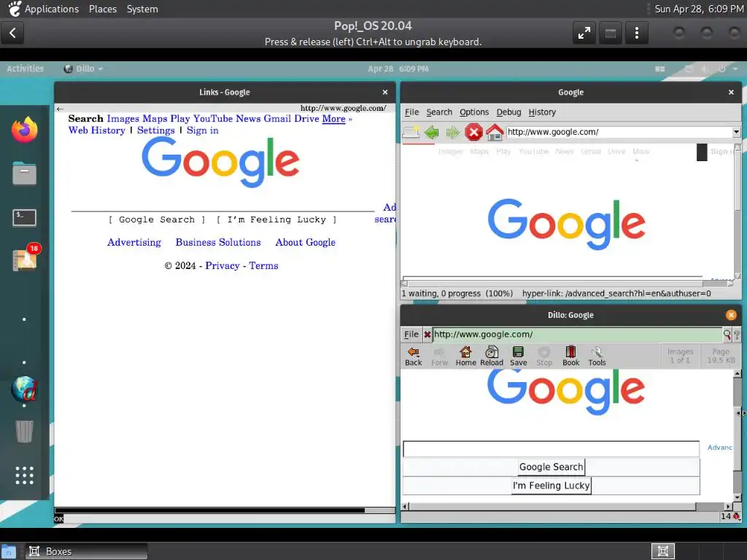Click I'm Feeling Lucky in Dillo
Screen dimensions: 747x560
click(x=551, y=486)
